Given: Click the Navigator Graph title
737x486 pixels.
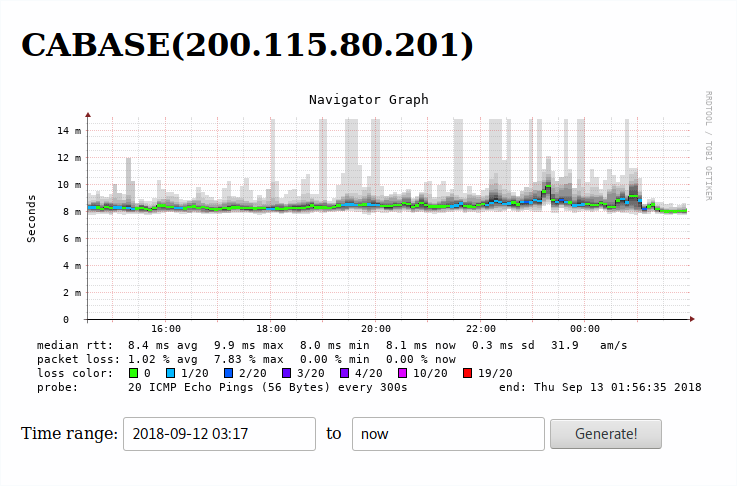Looking at the screenshot, I should coord(368,99).
